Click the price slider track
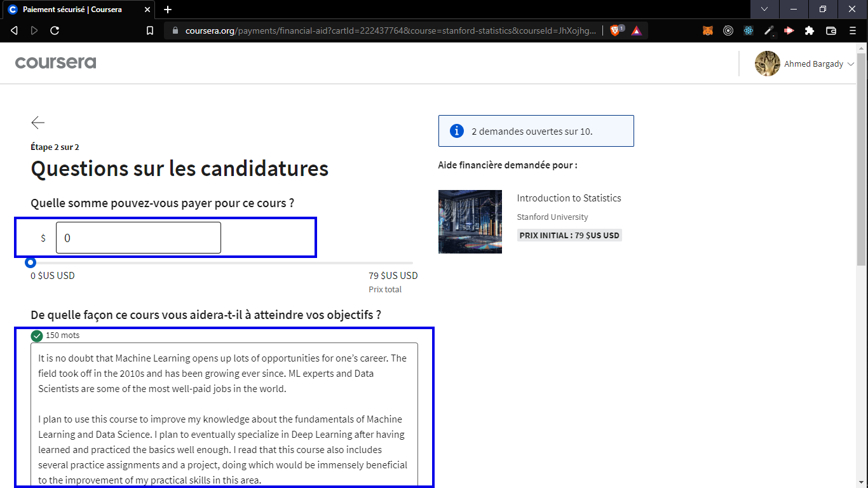868x488 pixels. [x=222, y=262]
